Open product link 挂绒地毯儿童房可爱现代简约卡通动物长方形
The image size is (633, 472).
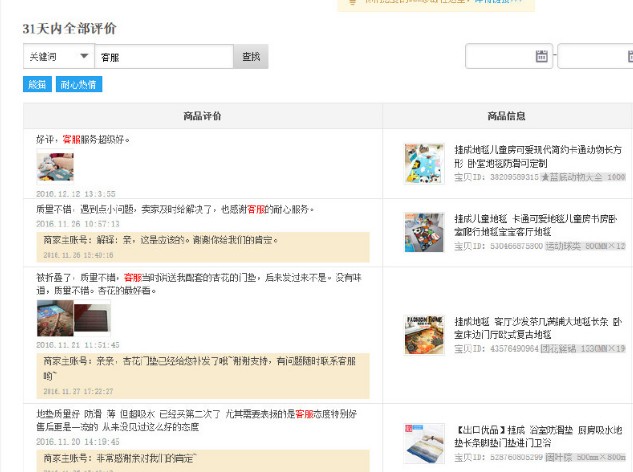pyautogui.click(x=538, y=155)
